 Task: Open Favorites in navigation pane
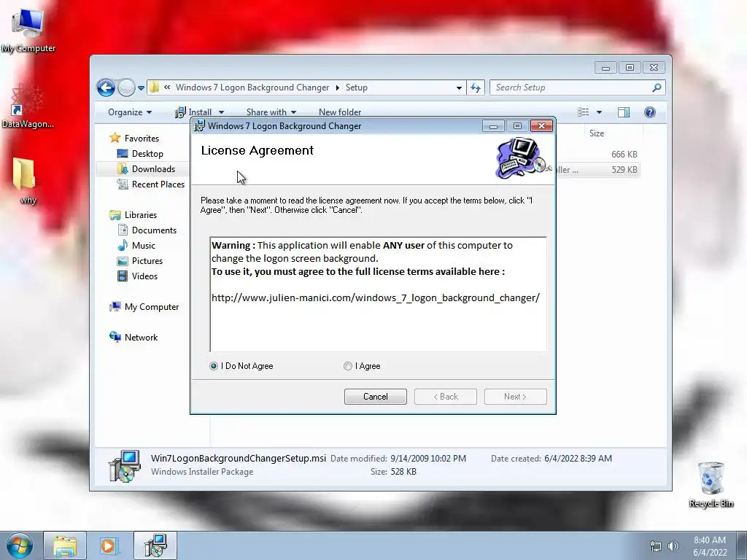(142, 139)
